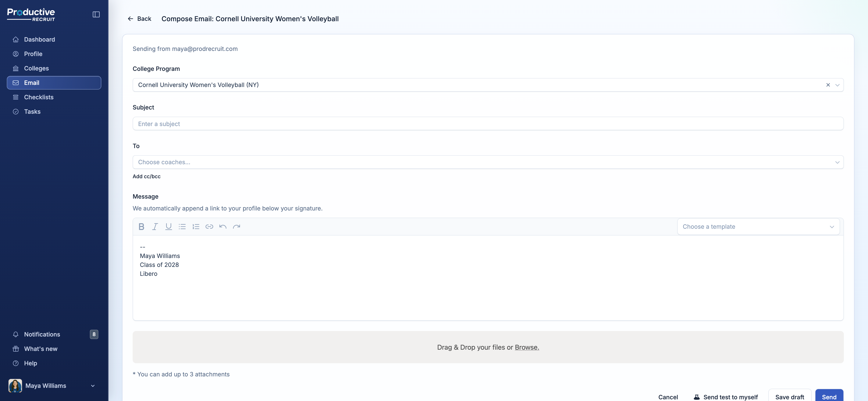The image size is (868, 401).
Task: Click the back arrow icon
Action: tap(130, 19)
